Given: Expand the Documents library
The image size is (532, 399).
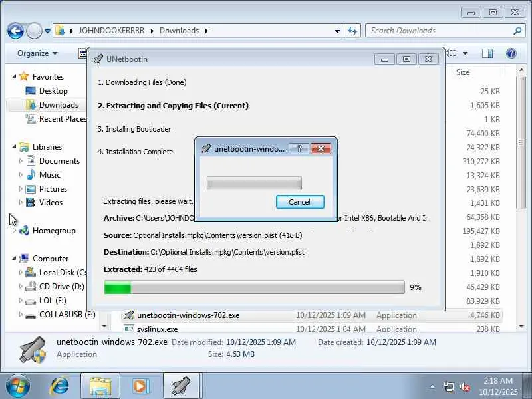Looking at the screenshot, I should click(x=21, y=161).
